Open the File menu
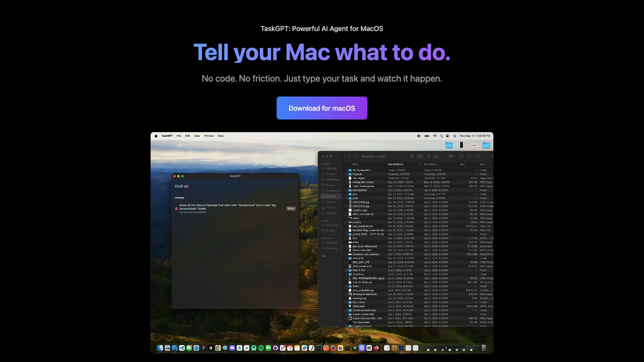Viewport: 644px width, 362px height. coord(179,136)
